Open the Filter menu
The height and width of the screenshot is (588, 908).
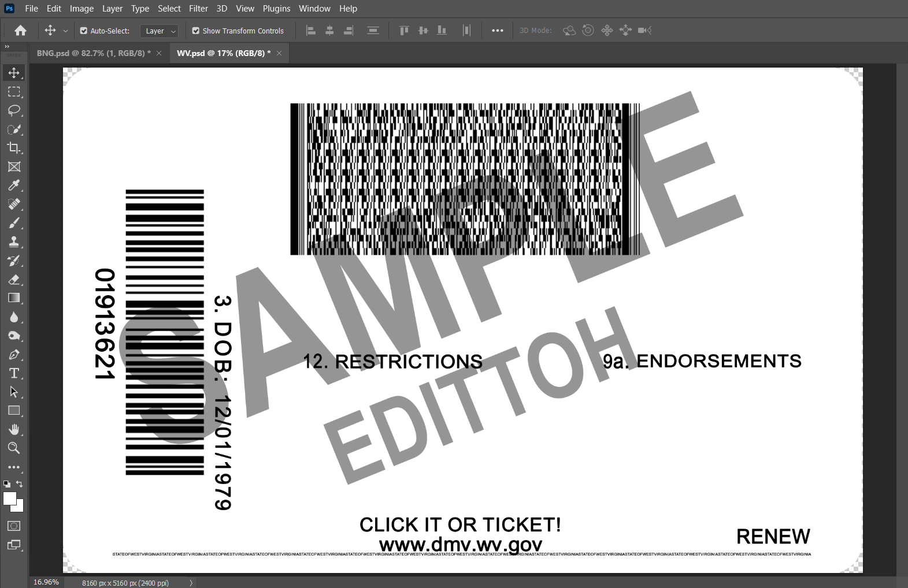click(x=198, y=8)
